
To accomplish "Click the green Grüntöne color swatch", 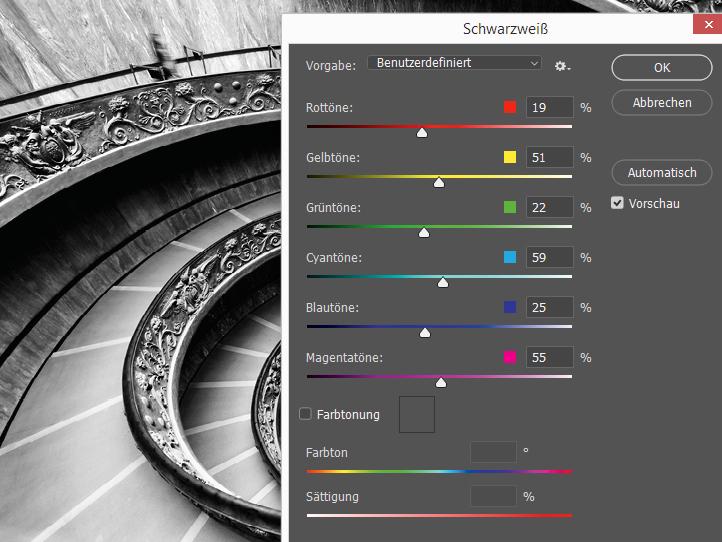I will 510,207.
